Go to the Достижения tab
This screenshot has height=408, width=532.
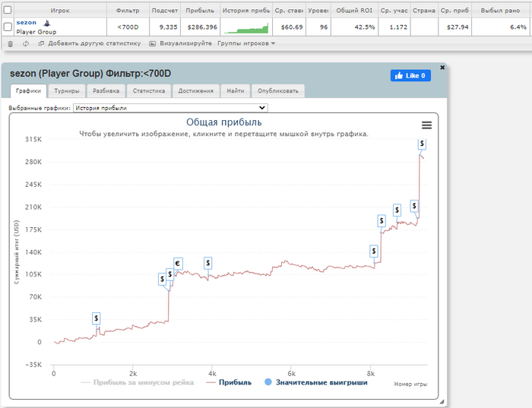[x=196, y=91]
